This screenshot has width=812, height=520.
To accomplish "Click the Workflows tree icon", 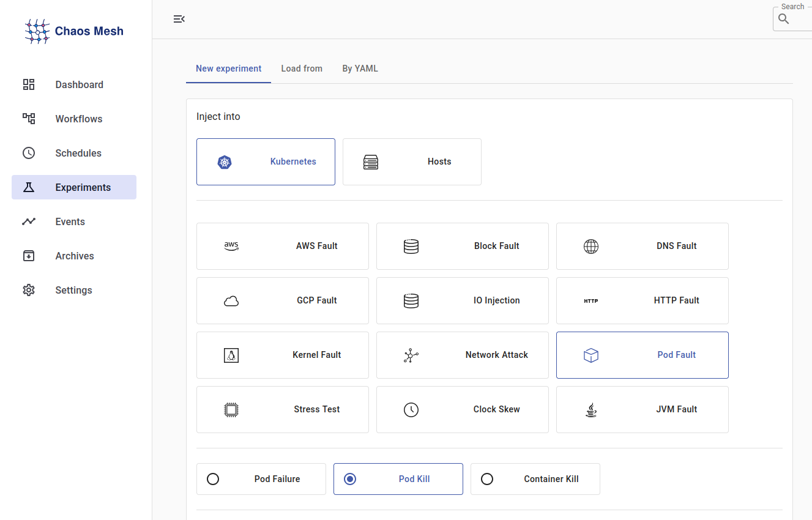I will pyautogui.click(x=29, y=119).
